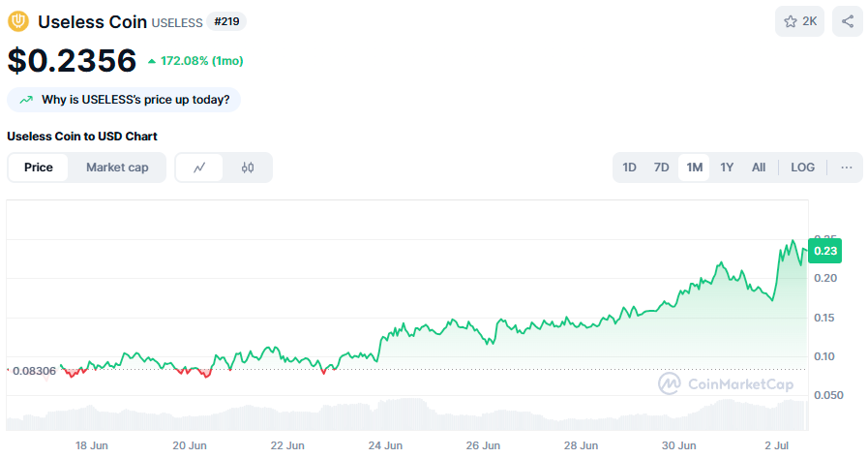The image size is (868, 458).
Task: Open the share icon button
Action: (848, 21)
